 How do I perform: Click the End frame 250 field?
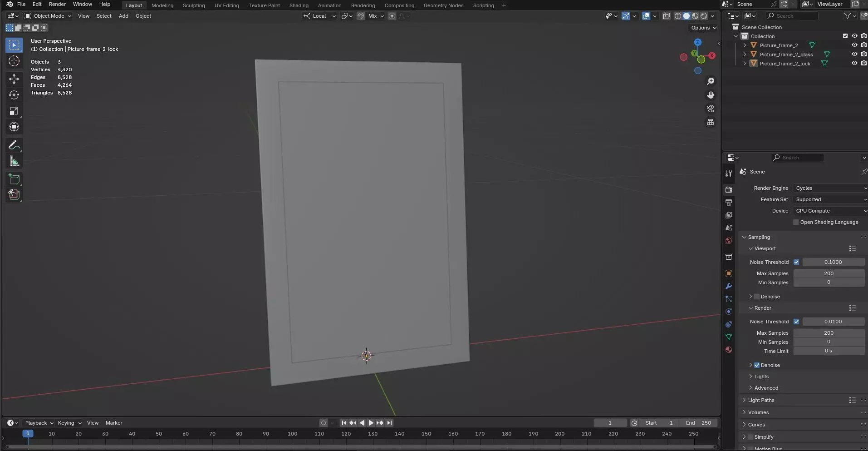699,423
